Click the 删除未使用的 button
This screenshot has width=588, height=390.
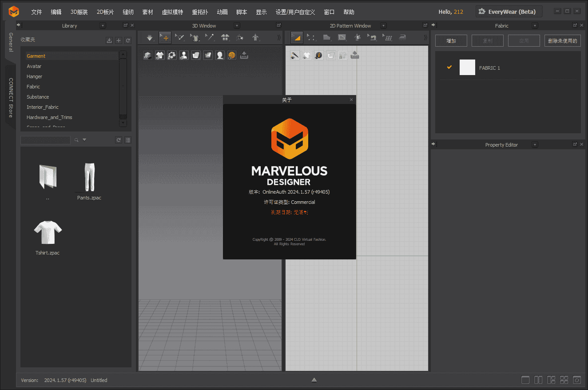pyautogui.click(x=563, y=41)
